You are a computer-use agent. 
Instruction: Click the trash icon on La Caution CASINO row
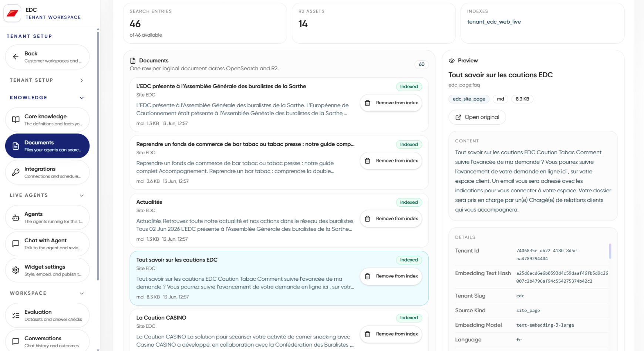tap(367, 334)
